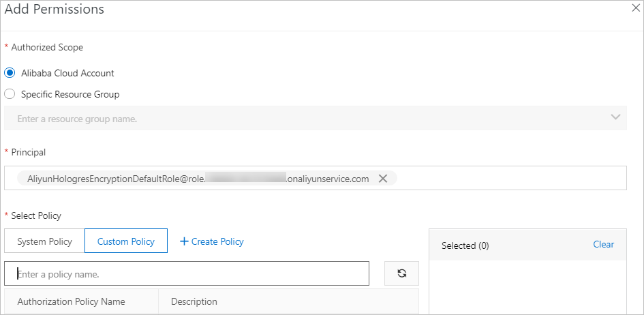
Task: Select Alibaba Cloud Account radio option
Action: point(10,73)
